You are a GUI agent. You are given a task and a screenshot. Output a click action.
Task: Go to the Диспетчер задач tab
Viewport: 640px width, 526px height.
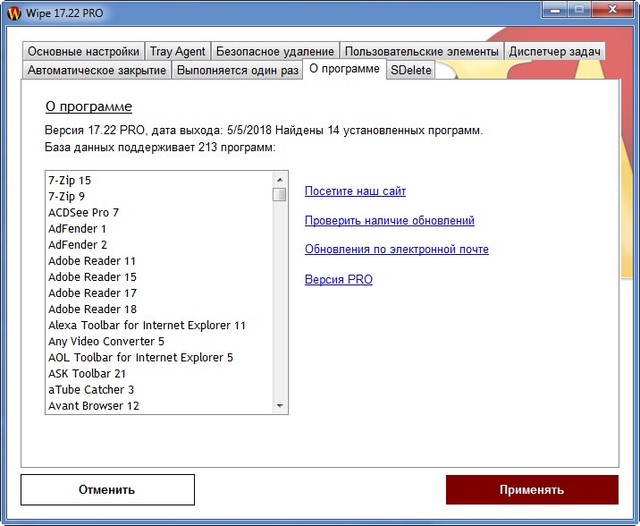[554, 51]
